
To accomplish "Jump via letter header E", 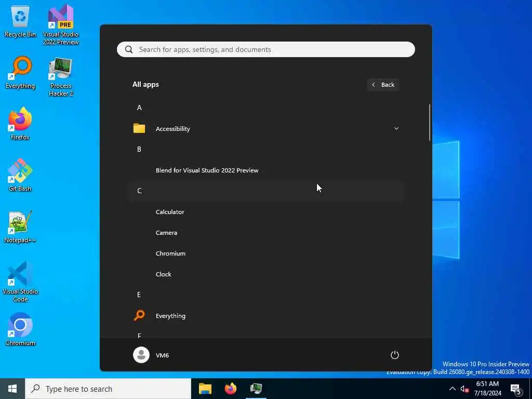I will point(139,295).
